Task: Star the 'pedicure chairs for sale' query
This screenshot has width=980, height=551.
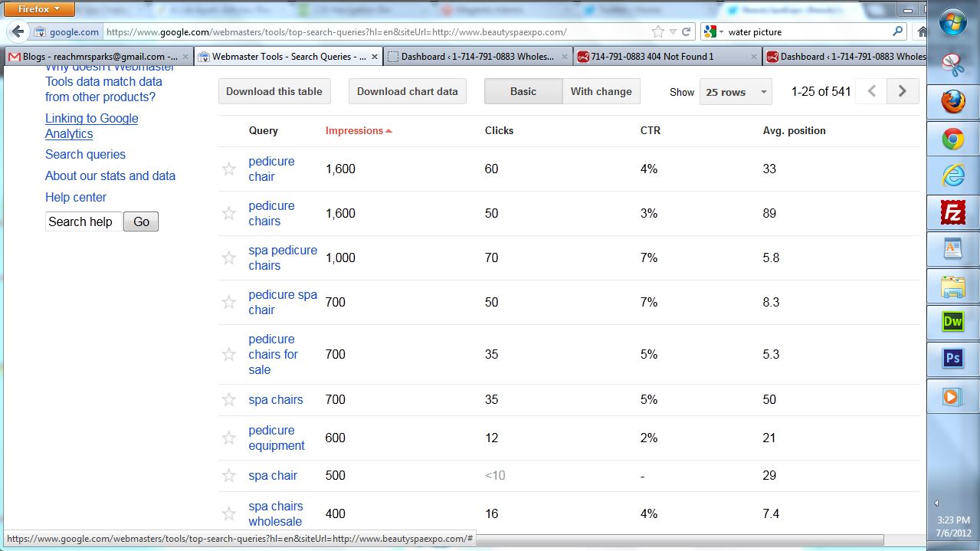Action: (x=228, y=354)
